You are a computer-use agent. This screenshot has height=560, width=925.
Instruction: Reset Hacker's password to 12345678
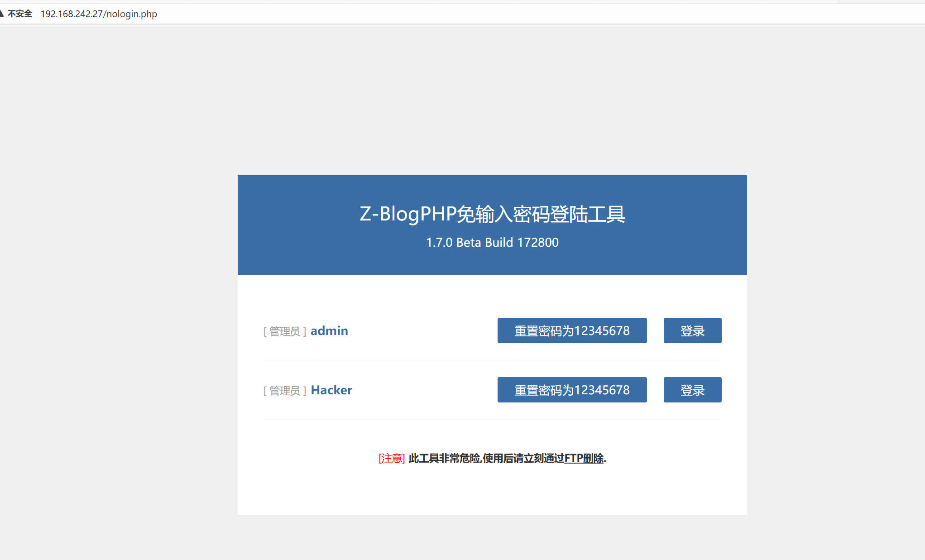pos(572,390)
